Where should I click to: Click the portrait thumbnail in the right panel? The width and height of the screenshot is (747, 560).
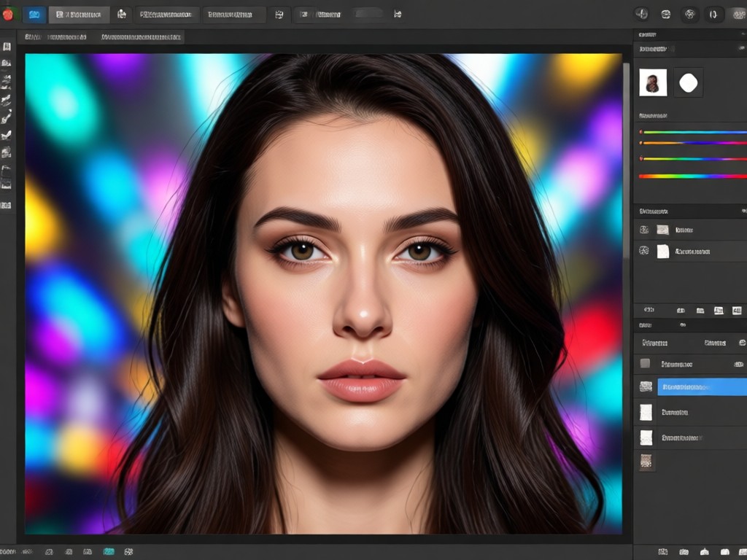pos(653,83)
